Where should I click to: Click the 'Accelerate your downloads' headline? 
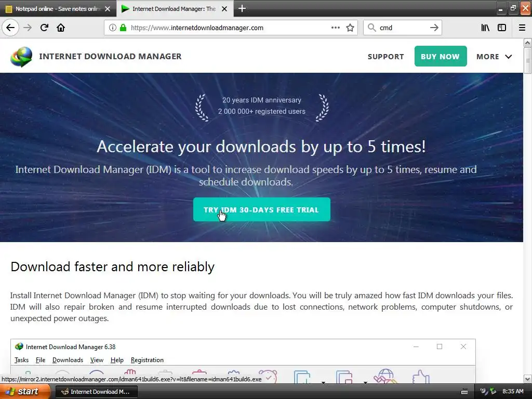(261, 147)
